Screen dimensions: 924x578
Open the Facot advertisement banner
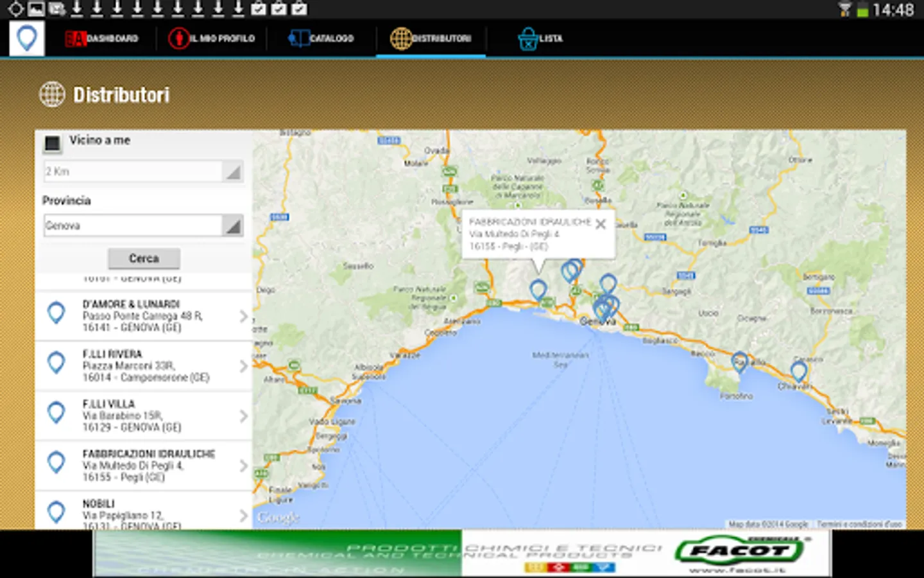point(462,554)
